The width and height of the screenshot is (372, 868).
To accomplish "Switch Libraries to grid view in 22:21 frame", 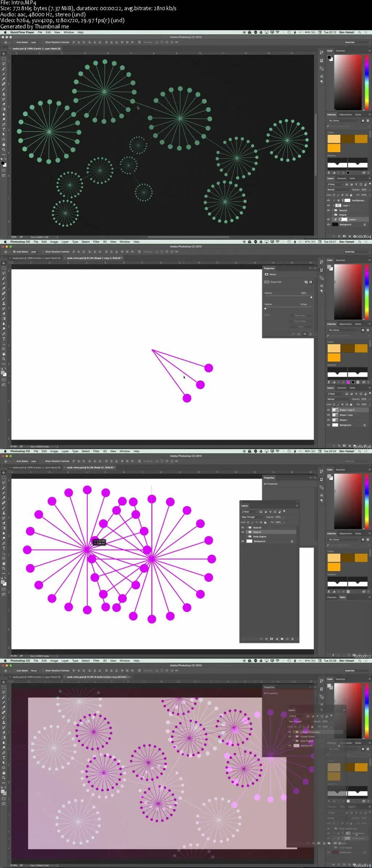I will tap(363, 330).
